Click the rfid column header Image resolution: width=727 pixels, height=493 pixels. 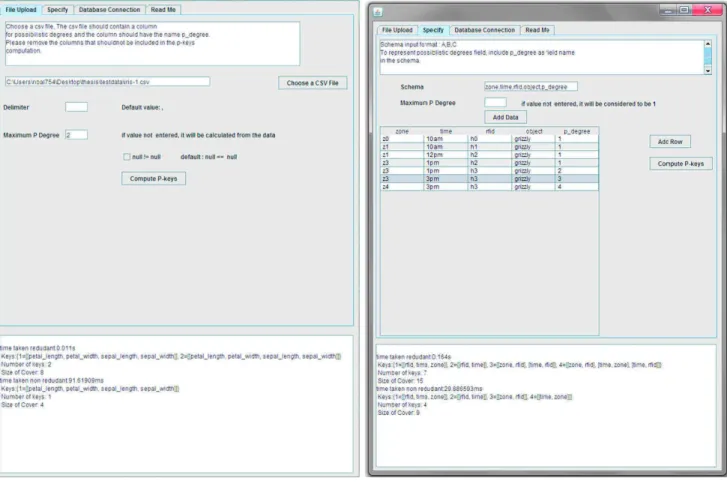[x=490, y=131]
